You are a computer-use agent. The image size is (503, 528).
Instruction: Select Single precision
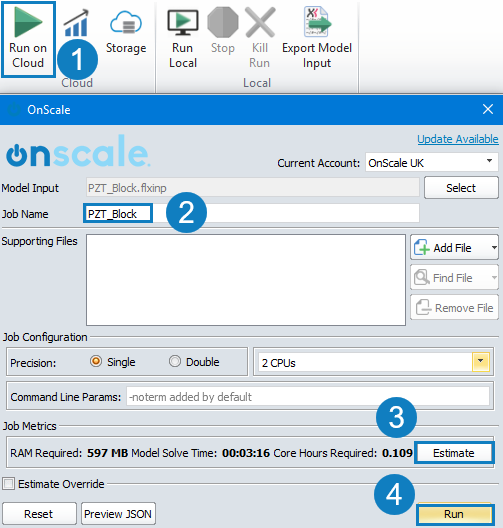pos(96,361)
